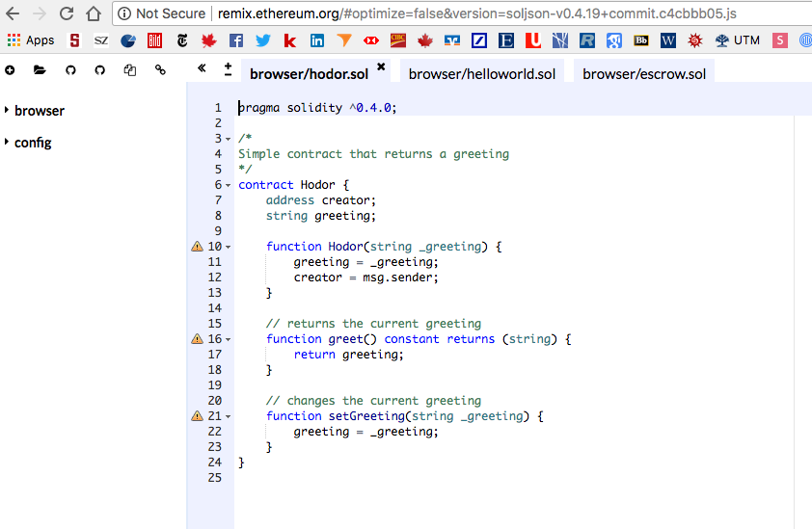Fold the comment block at line 3
This screenshot has width=812, height=529.
(228, 139)
